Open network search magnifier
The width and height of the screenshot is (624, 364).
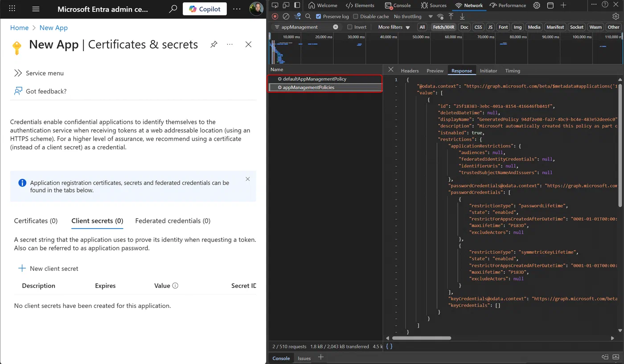pyautogui.click(x=308, y=16)
